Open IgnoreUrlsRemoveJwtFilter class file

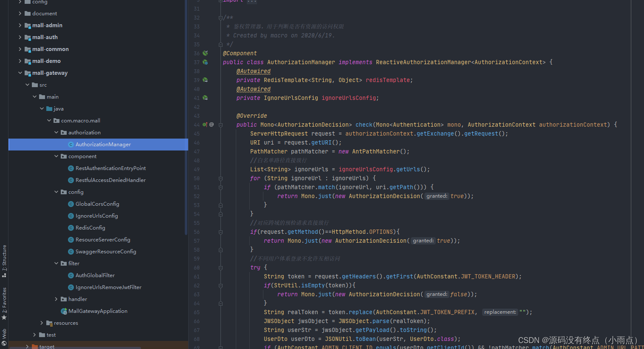pyautogui.click(x=108, y=287)
